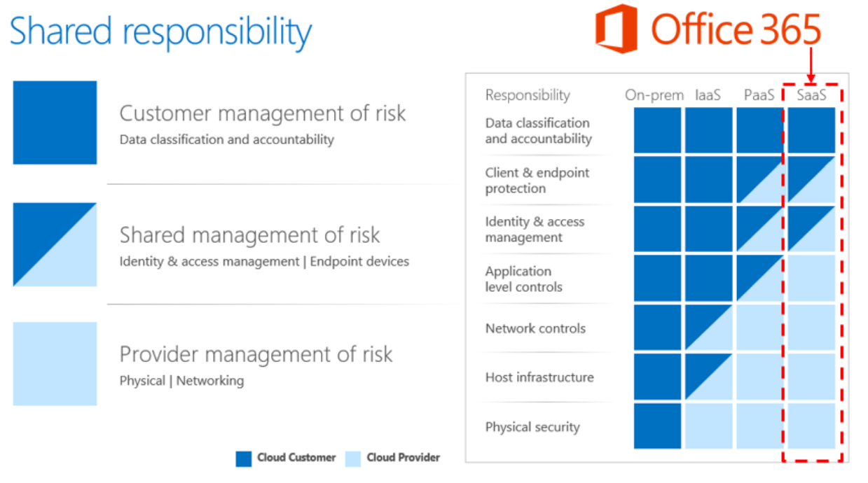Select the PaaS column header
This screenshot has width=868, height=483.
click(759, 95)
